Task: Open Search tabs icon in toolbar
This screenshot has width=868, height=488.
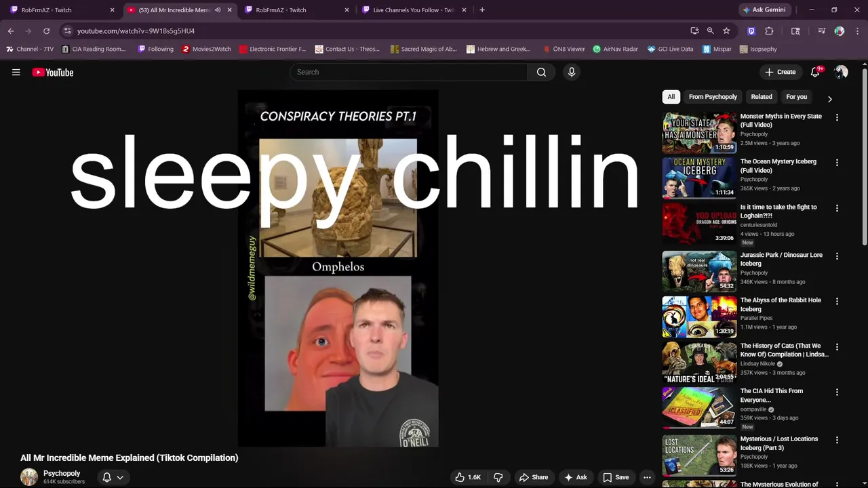Action: coord(795,30)
